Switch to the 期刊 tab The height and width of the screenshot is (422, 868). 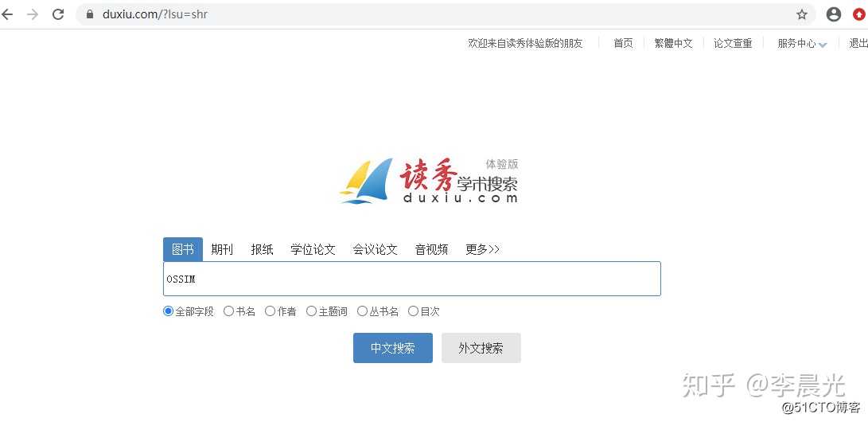coord(222,249)
